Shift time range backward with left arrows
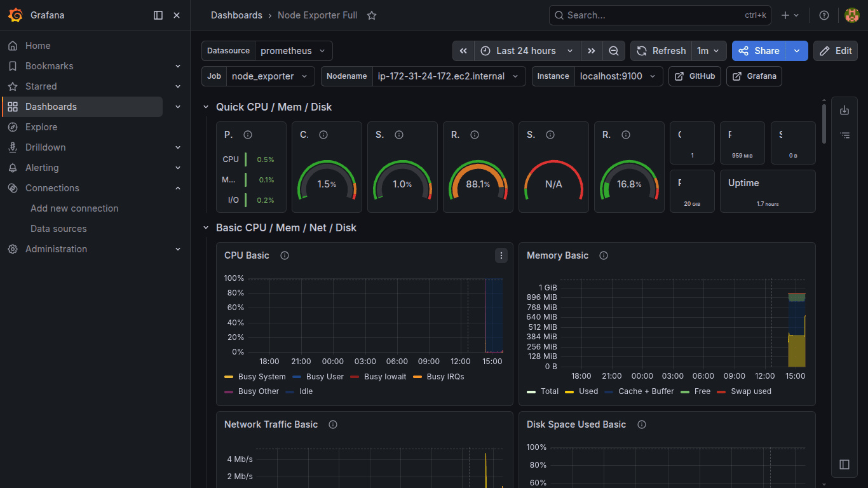 [x=463, y=51]
